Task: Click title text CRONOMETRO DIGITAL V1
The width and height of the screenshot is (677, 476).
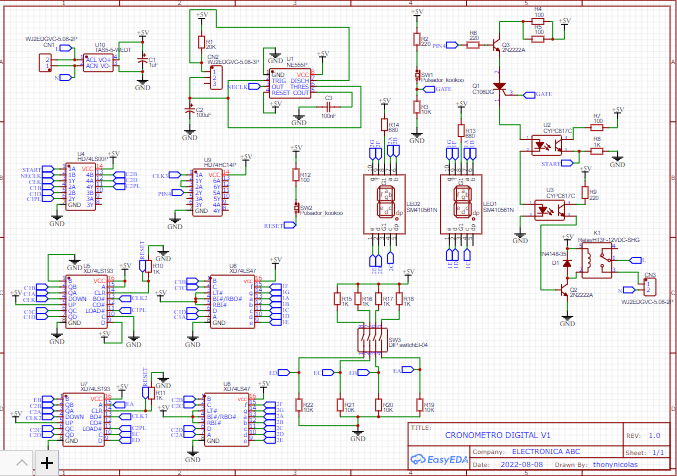Action: [497, 435]
